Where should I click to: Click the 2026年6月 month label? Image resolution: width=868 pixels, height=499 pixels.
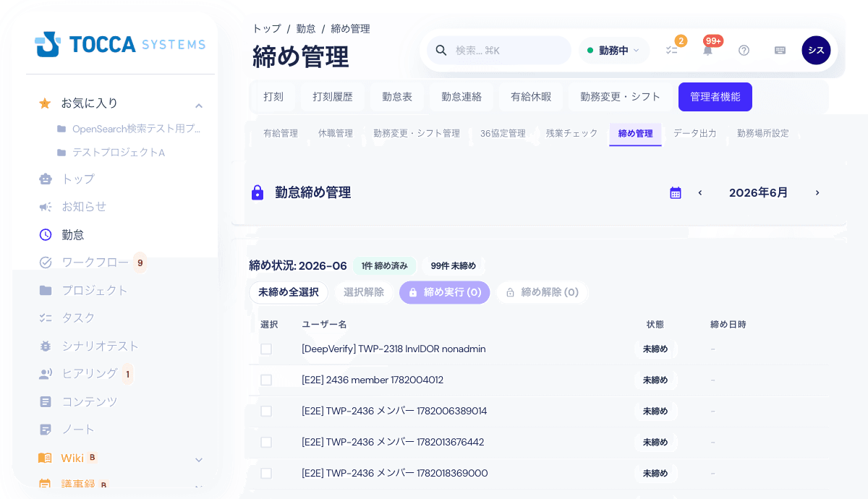pyautogui.click(x=759, y=193)
